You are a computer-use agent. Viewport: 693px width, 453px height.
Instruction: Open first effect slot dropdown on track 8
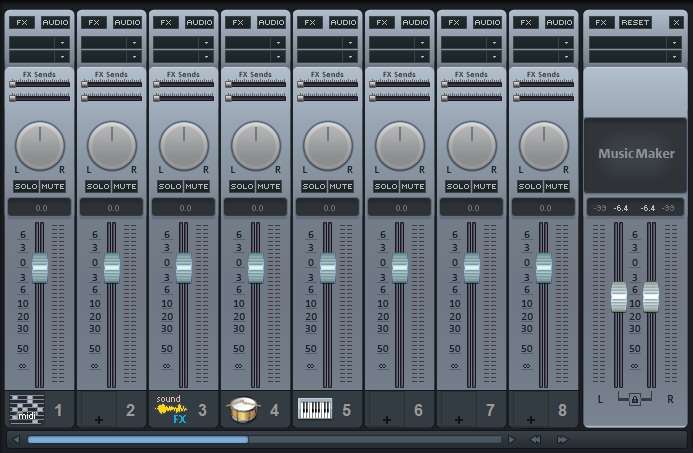click(566, 43)
